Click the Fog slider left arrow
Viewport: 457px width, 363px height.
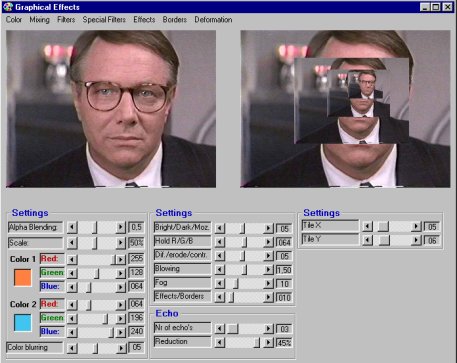point(220,284)
